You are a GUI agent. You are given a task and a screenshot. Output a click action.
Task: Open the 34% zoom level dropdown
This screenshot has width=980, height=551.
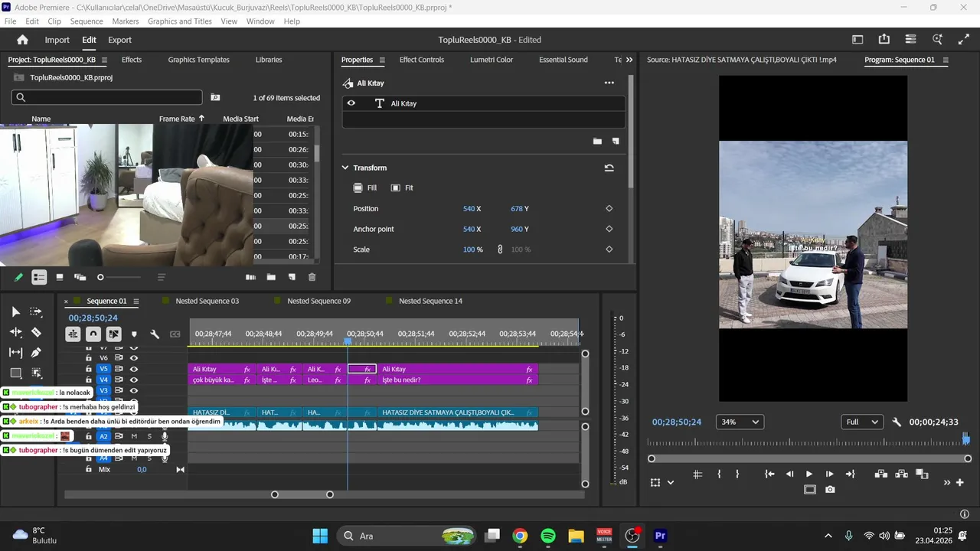(x=740, y=422)
